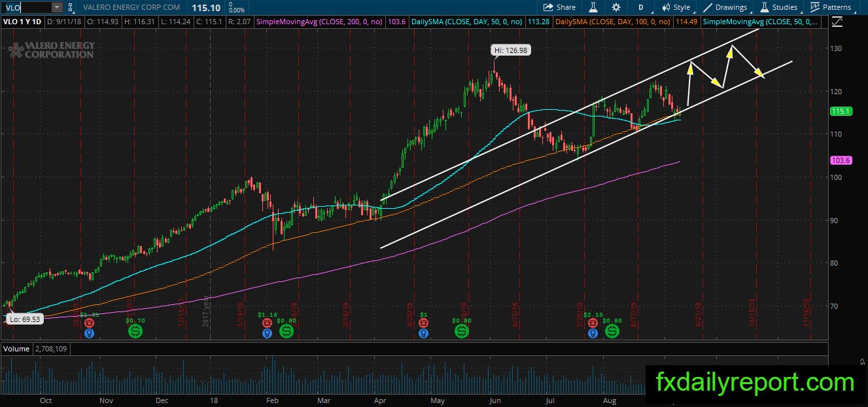Image resolution: width=868 pixels, height=407 pixels.
Task: Click the Share button
Action: point(559,7)
